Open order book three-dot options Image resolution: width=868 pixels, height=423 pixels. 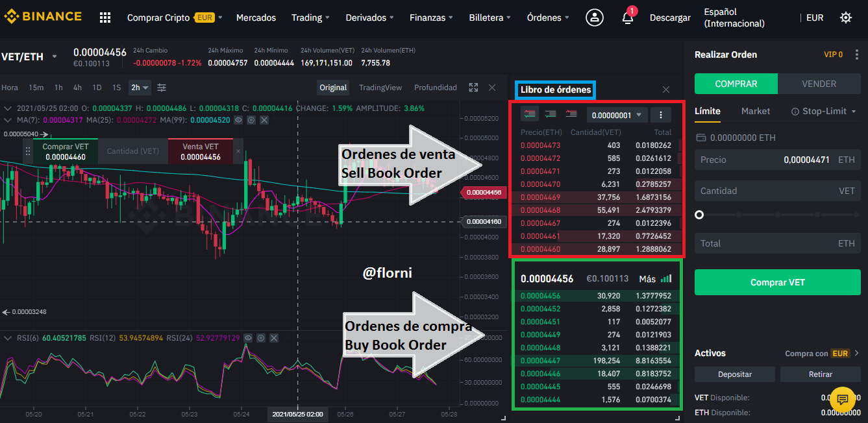[660, 115]
